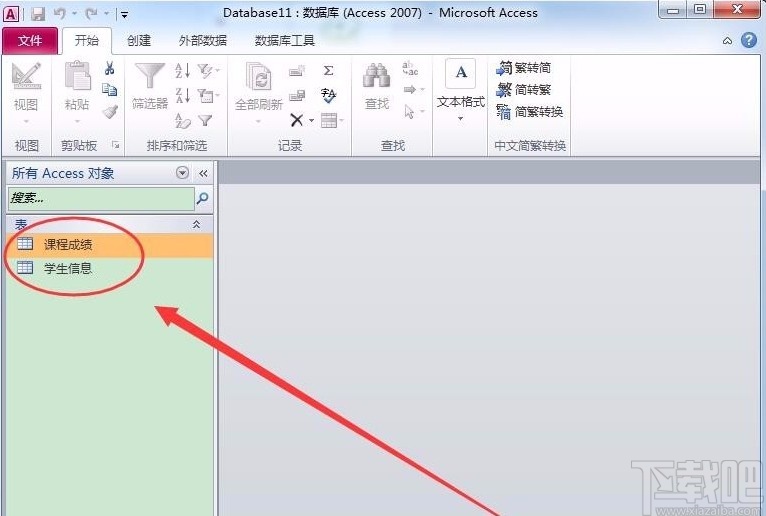Click the new record icon

[x=297, y=71]
